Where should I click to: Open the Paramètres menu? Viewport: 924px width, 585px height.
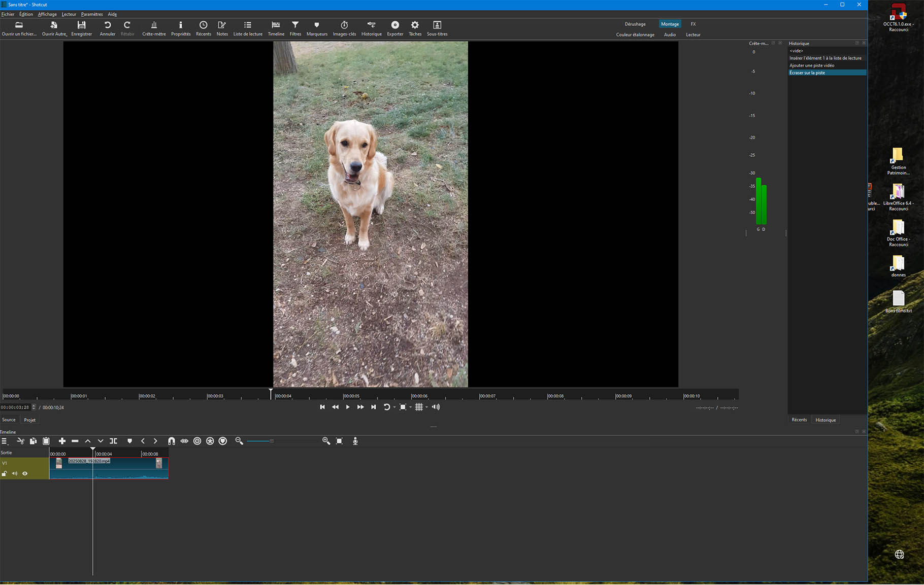tap(92, 14)
